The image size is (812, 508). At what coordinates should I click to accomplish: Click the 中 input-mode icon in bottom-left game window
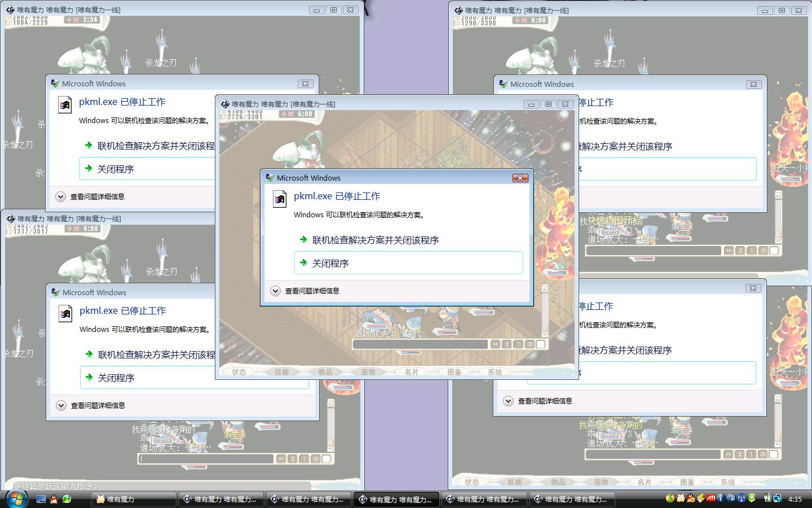click(x=316, y=459)
